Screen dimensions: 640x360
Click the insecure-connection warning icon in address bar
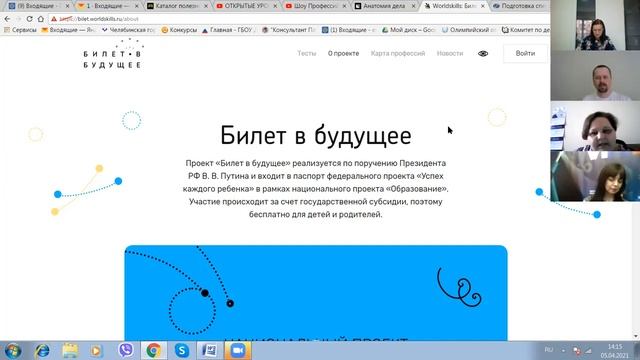coord(54,19)
